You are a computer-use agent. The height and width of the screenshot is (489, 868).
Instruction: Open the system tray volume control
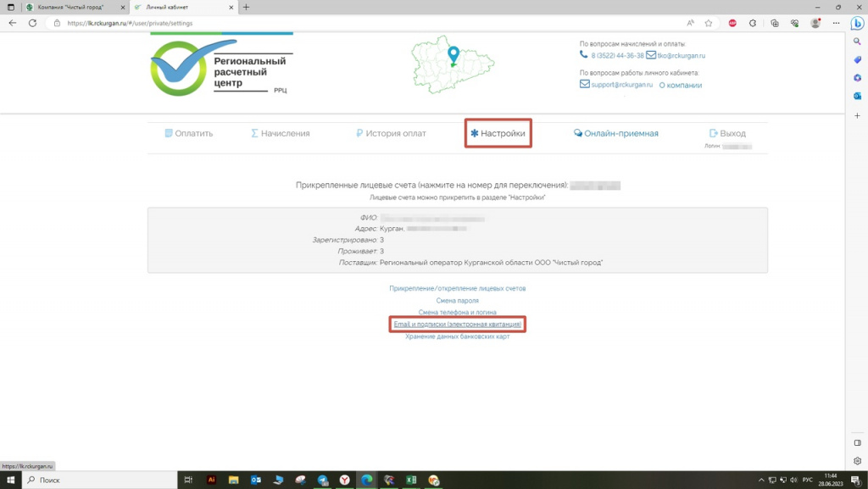[x=793, y=481]
